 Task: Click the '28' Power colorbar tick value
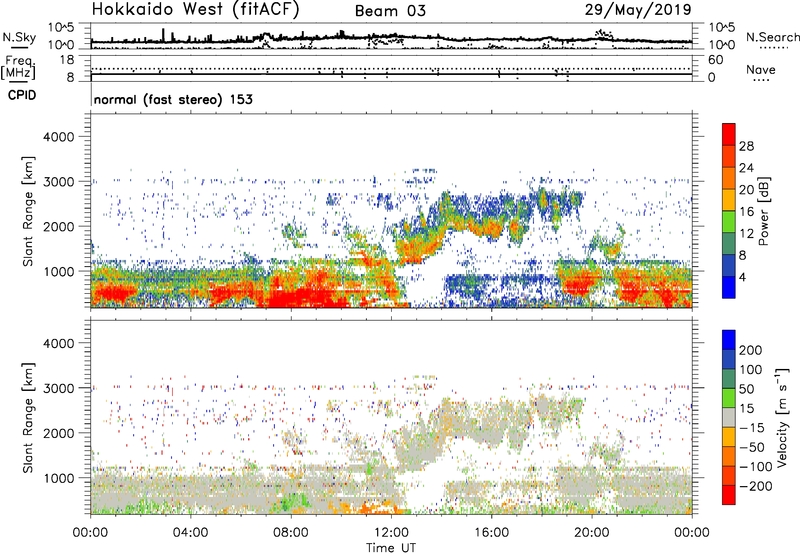[746, 146]
